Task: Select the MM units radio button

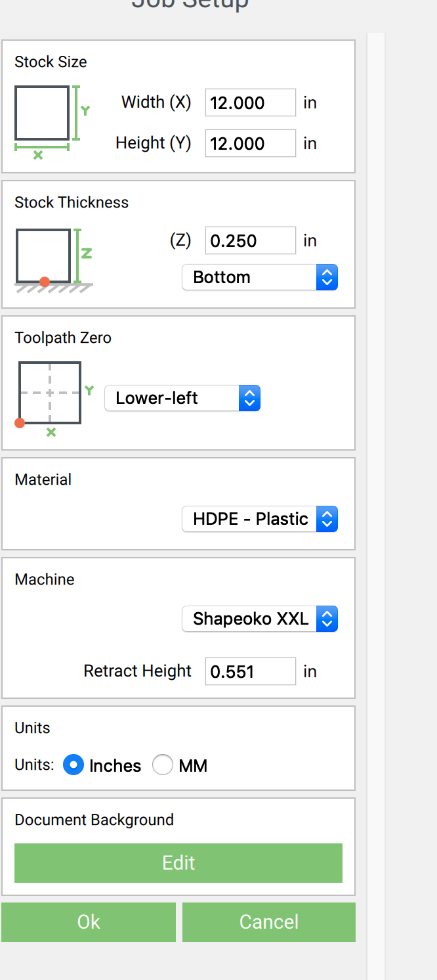Action: (163, 765)
